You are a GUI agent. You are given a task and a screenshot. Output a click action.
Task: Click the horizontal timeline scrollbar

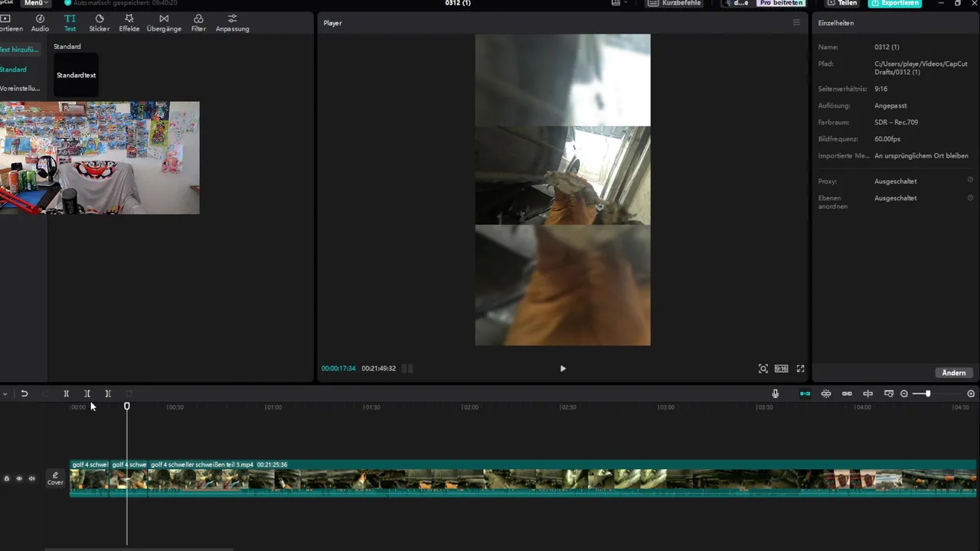tap(138, 549)
